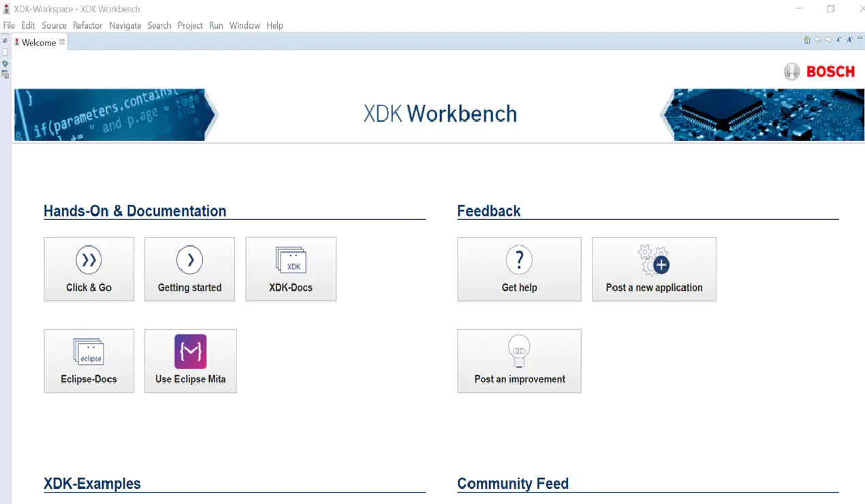Click the Bosch logo
The width and height of the screenshot is (865, 504).
(x=819, y=72)
